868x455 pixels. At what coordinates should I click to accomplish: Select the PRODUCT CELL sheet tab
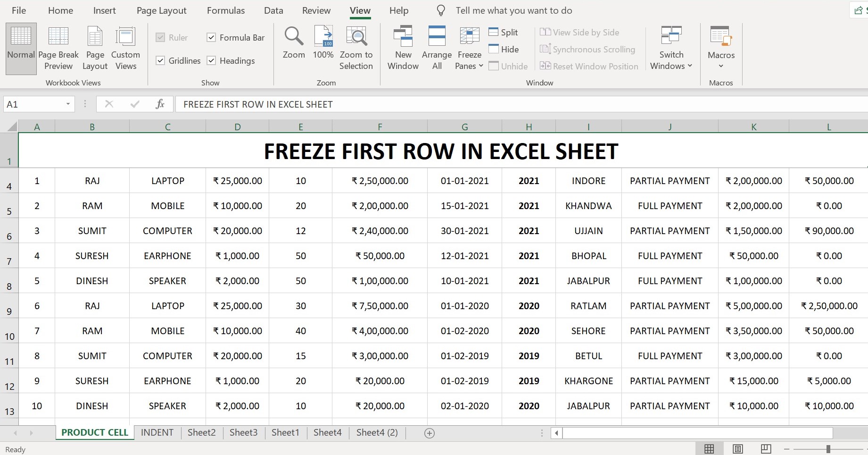pyautogui.click(x=95, y=433)
